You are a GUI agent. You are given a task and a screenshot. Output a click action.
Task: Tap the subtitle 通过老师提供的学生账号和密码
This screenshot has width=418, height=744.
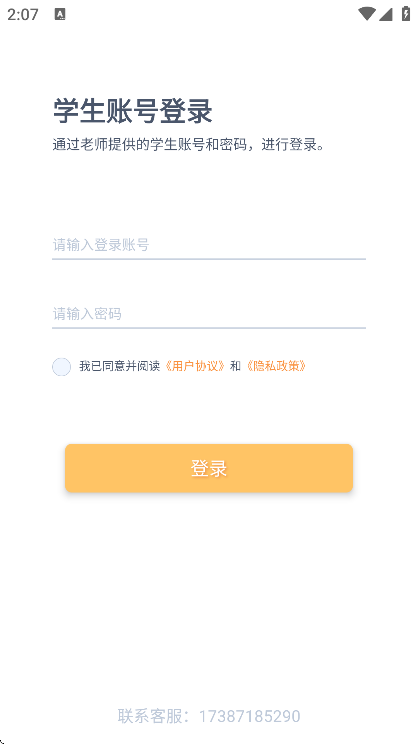tap(149, 144)
